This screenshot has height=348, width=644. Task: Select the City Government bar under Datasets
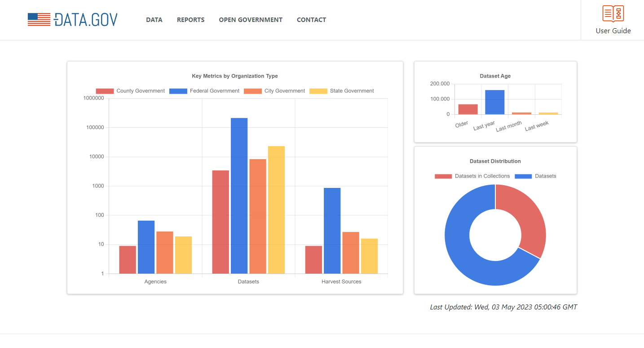coord(258,216)
